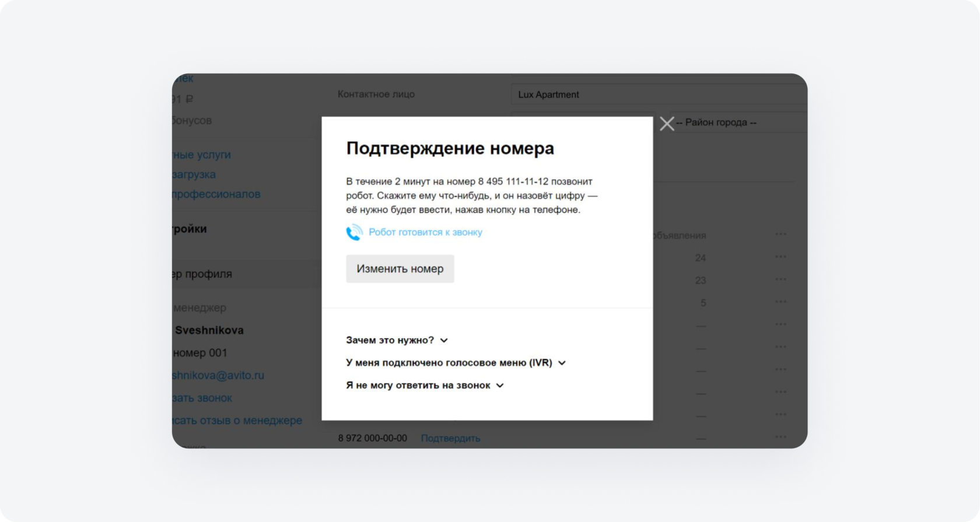This screenshot has height=522, width=980.
Task: Click the phone number 8 972 000-00-00
Action: coord(373,438)
